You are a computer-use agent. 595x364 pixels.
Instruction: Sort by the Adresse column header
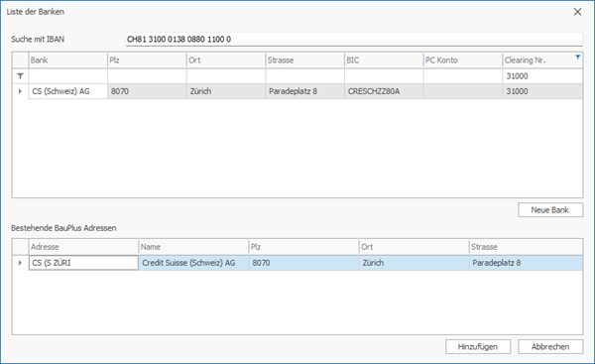pos(83,247)
